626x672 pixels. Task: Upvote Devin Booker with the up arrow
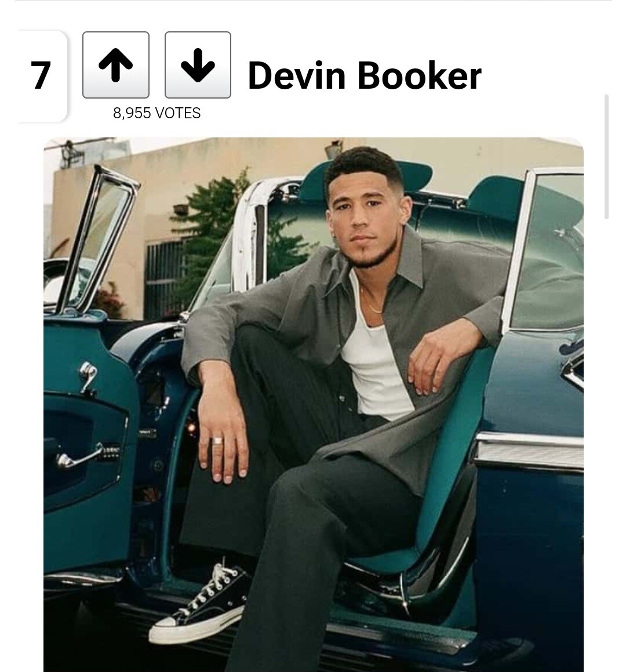point(116,65)
